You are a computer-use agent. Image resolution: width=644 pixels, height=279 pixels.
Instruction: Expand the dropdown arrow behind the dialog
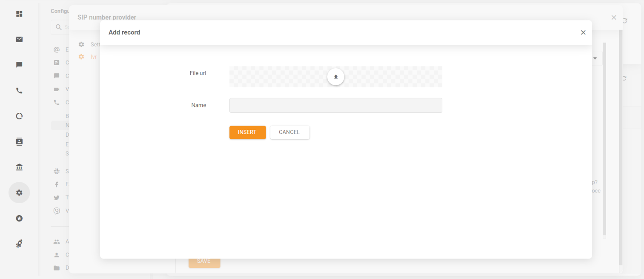coord(595,58)
